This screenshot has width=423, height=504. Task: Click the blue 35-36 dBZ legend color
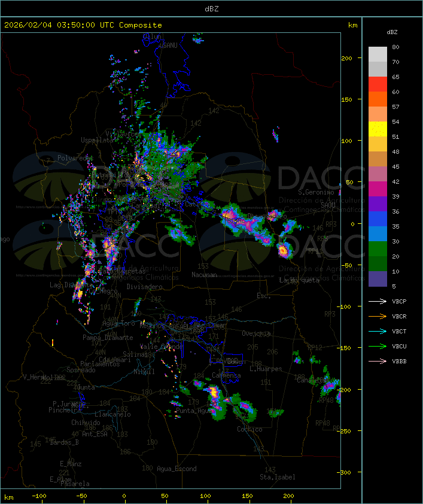(x=378, y=219)
